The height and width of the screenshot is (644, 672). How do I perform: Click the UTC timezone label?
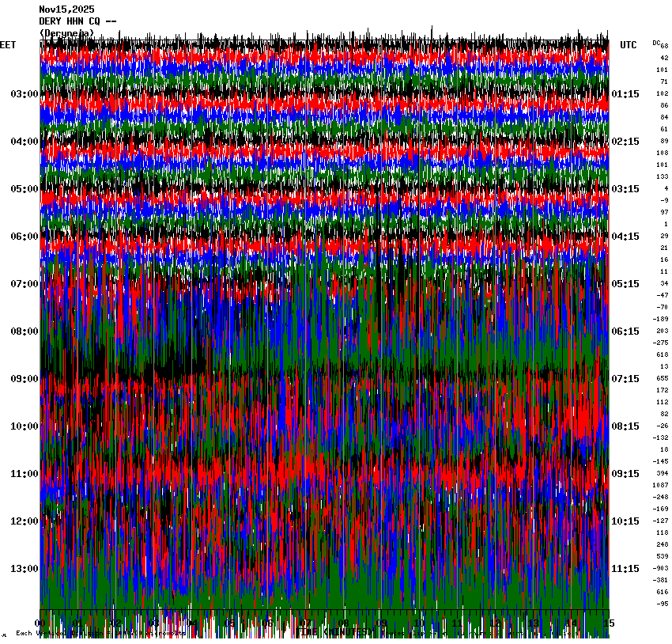[628, 45]
